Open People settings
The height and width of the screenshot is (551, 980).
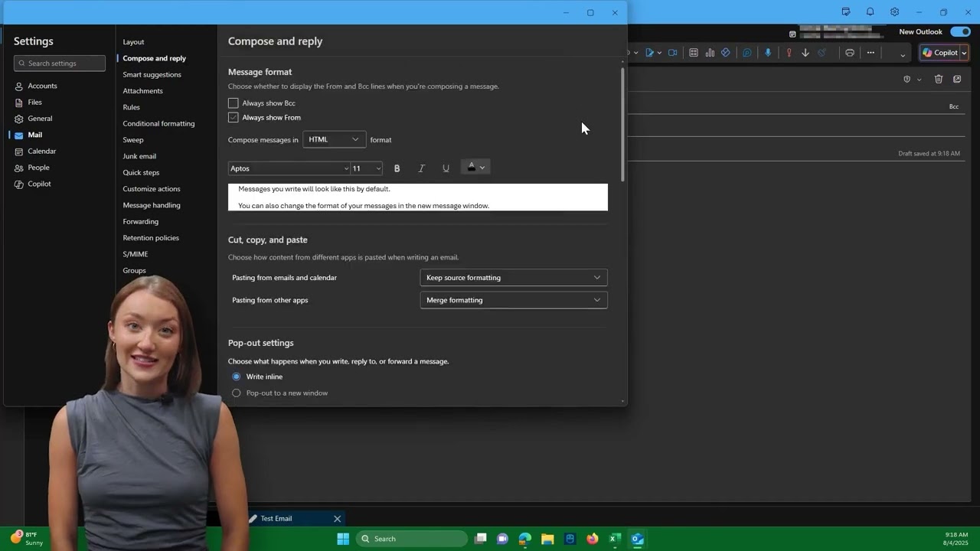point(38,168)
